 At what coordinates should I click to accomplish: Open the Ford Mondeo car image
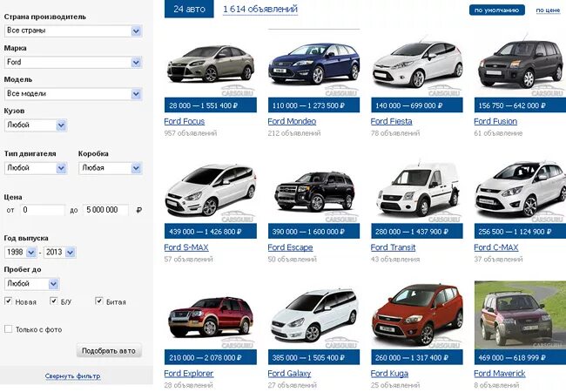313,64
